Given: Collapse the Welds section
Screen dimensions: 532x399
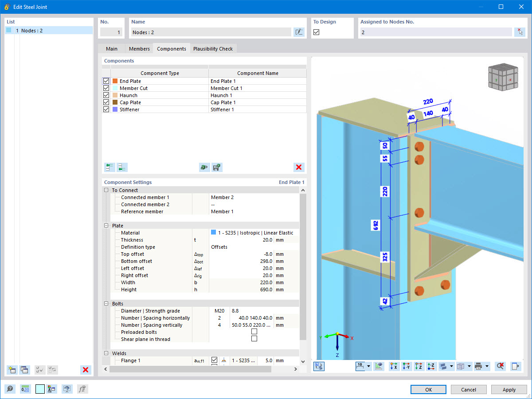Looking at the screenshot, I should [106, 353].
